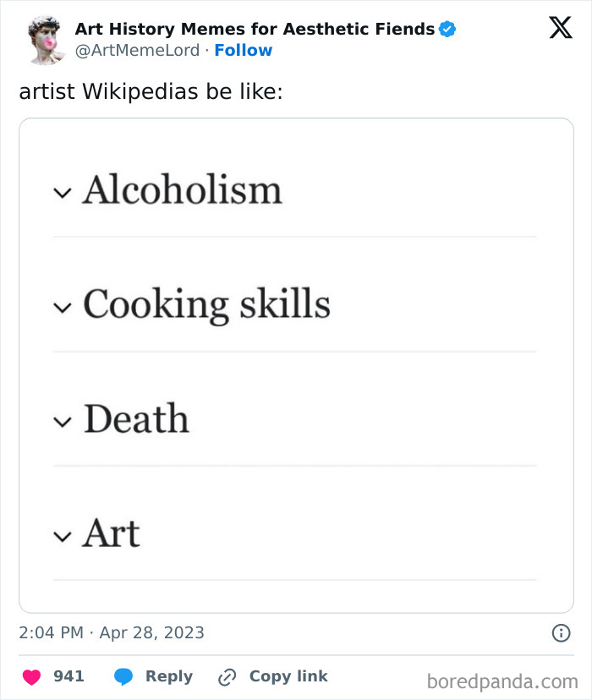Expand the Cooking skills section

click(x=62, y=308)
